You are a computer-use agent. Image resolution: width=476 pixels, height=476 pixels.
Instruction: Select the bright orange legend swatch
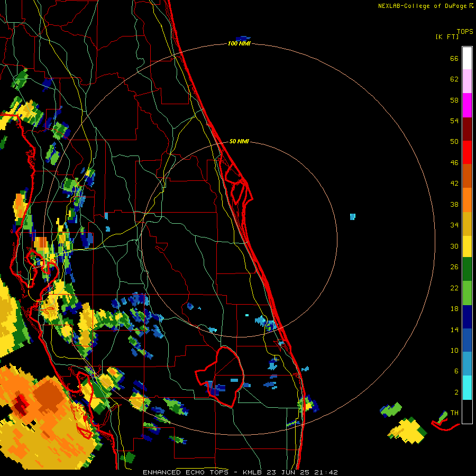(x=467, y=200)
